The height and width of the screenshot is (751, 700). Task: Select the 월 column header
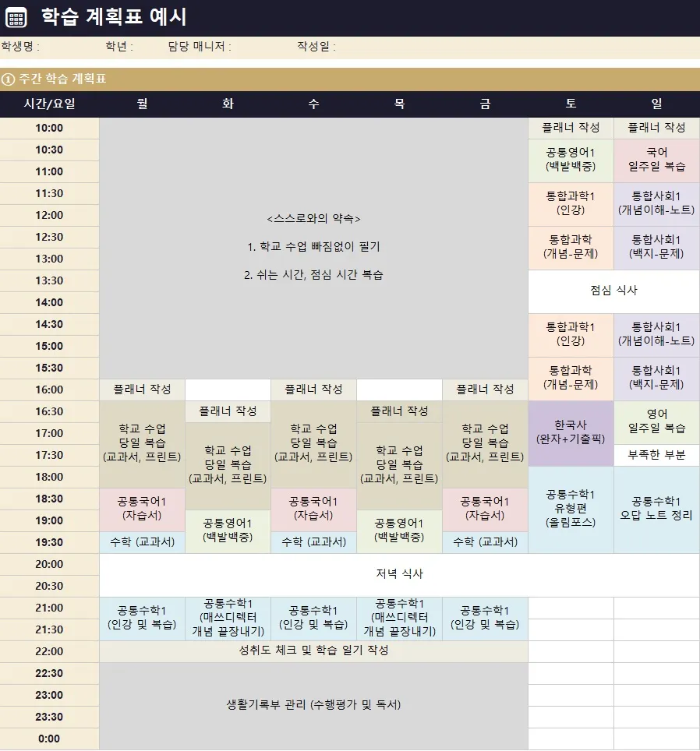143,104
